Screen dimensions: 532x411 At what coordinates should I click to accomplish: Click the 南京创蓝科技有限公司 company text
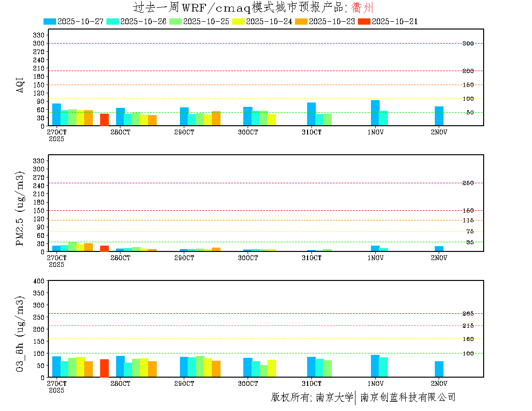click(408, 397)
